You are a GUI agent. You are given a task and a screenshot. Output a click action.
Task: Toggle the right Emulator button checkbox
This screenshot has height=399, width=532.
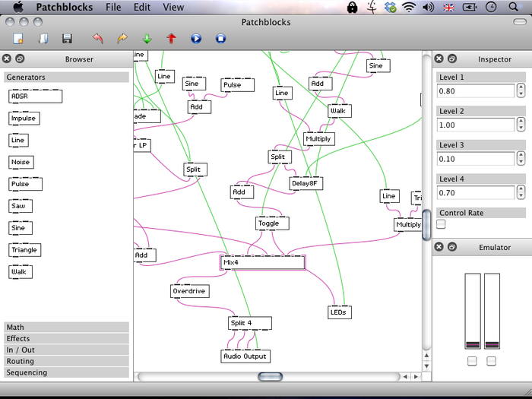point(492,361)
